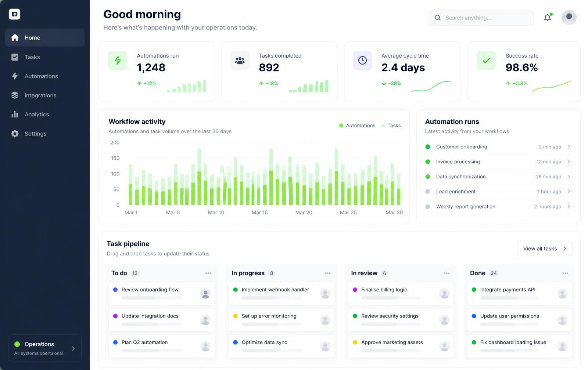Go to Home in sidebar
This screenshot has height=370, width=588.
(45, 37)
